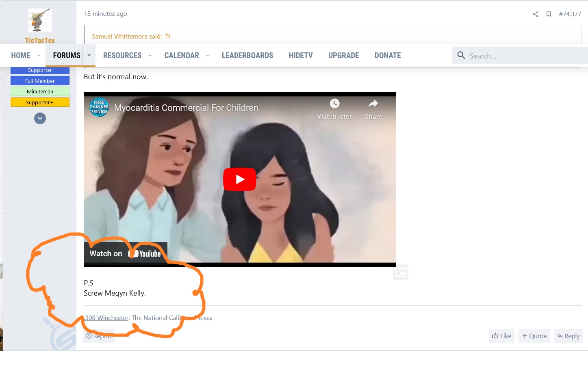Expand the FORUMS dropdown arrow
The height and width of the screenshot is (376, 588).
click(89, 55)
